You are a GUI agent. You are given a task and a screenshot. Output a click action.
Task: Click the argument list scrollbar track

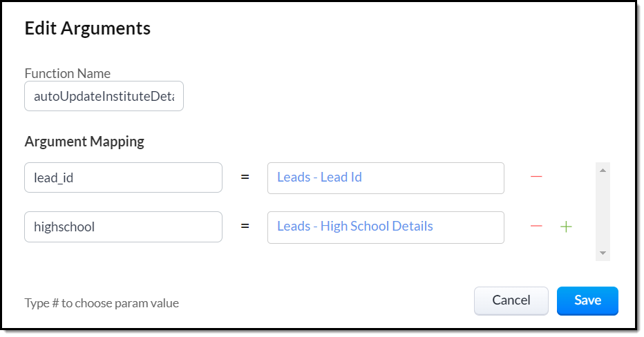pyautogui.click(x=603, y=211)
